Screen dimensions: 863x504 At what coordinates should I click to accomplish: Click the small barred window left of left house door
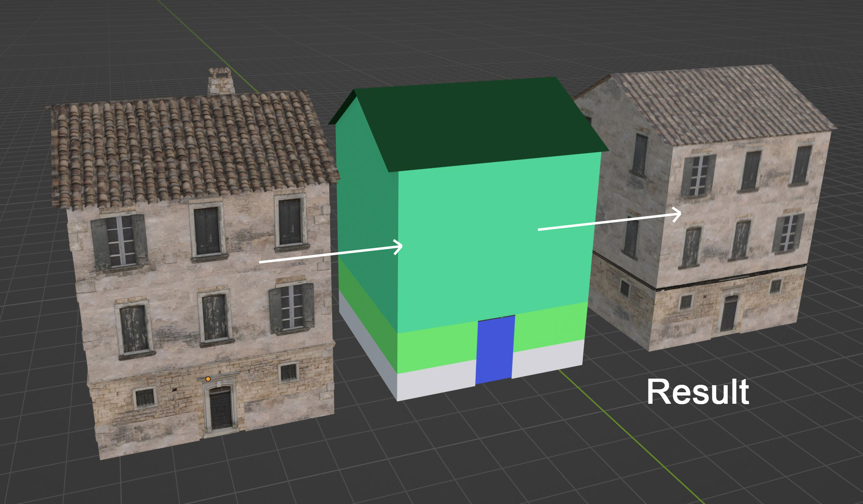pos(145,398)
